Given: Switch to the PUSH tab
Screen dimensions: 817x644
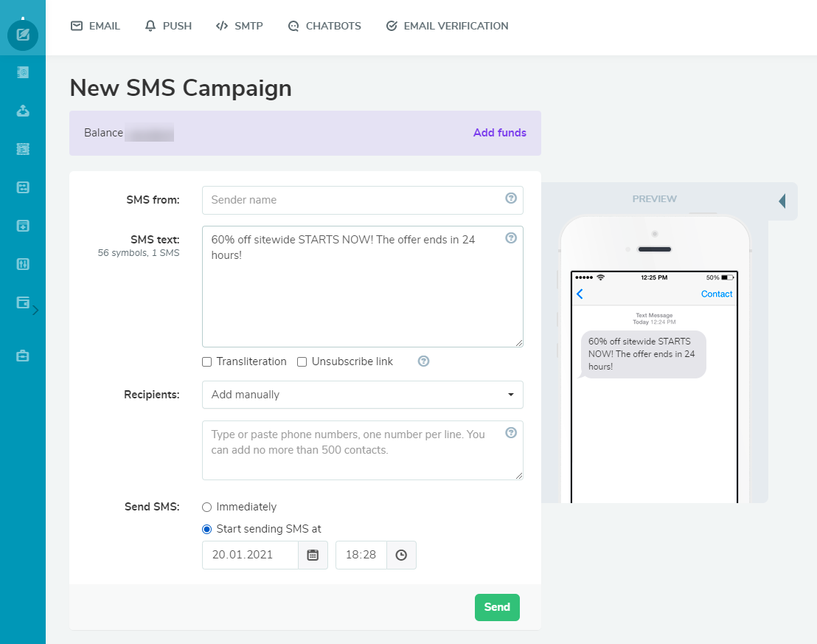Looking at the screenshot, I should (x=168, y=26).
